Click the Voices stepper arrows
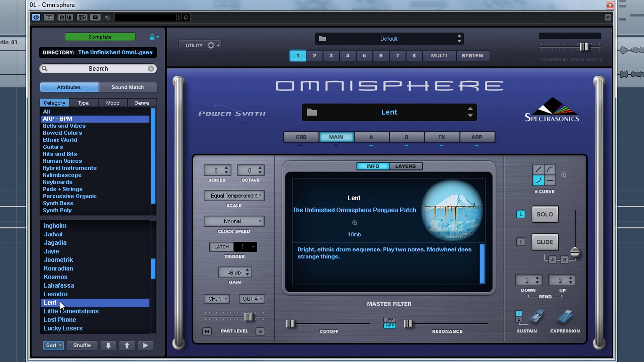 pyautogui.click(x=226, y=170)
